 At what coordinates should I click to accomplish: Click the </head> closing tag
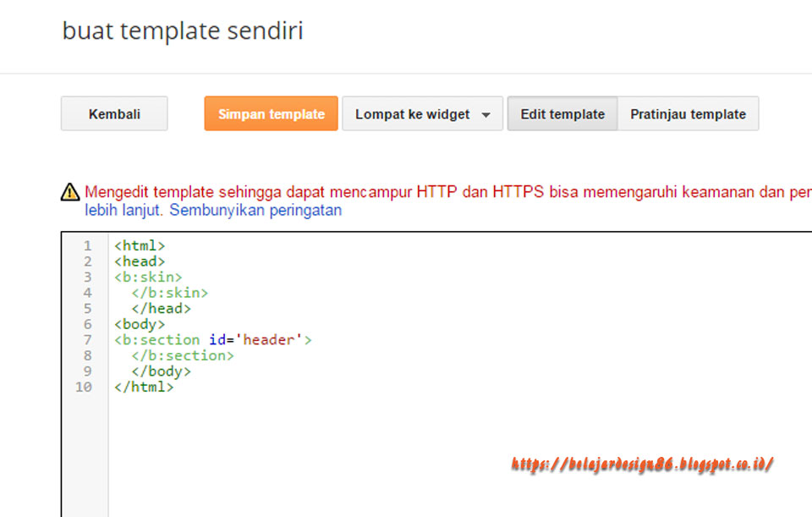pos(161,308)
